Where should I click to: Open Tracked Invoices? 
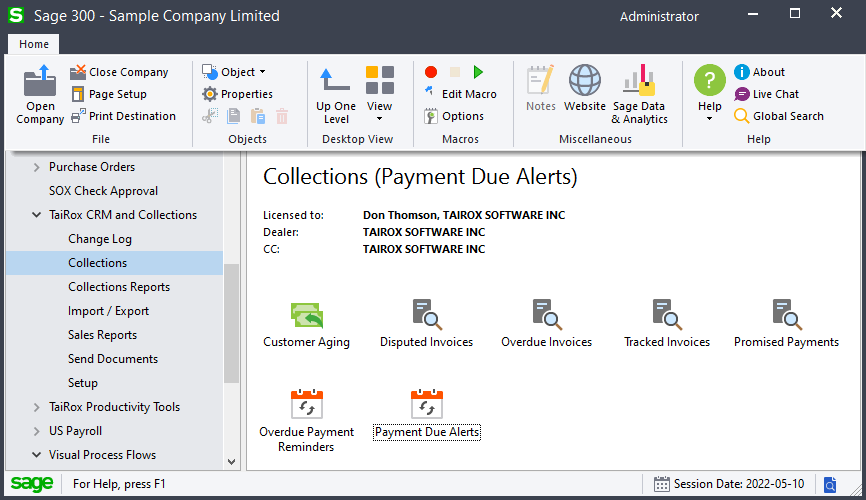pyautogui.click(x=667, y=324)
